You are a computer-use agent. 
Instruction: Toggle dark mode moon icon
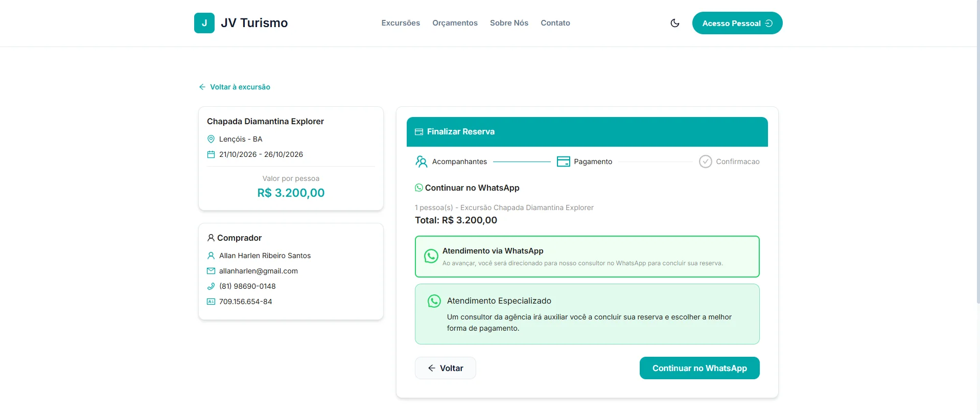pyautogui.click(x=674, y=23)
